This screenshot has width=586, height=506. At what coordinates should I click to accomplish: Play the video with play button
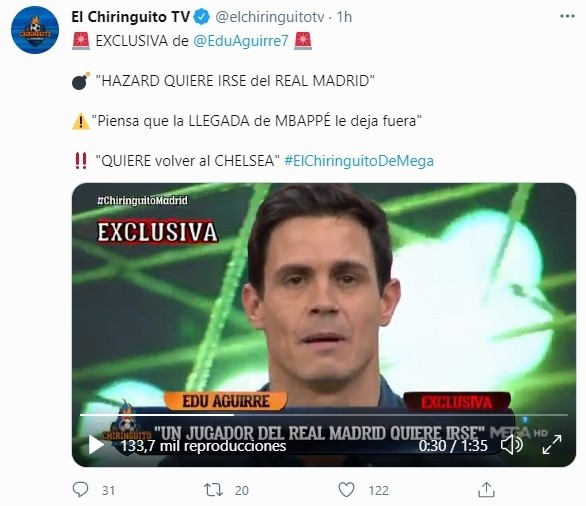pos(96,445)
